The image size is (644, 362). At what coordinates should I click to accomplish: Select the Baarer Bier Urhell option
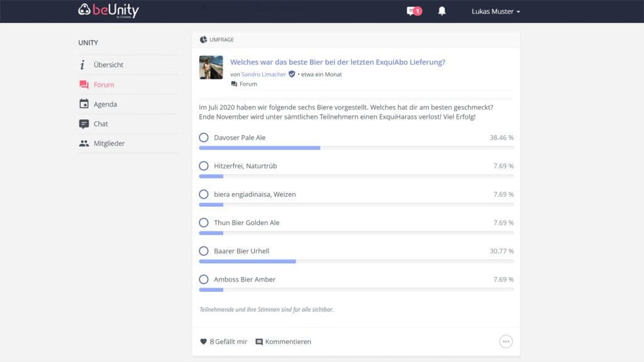pyautogui.click(x=204, y=251)
